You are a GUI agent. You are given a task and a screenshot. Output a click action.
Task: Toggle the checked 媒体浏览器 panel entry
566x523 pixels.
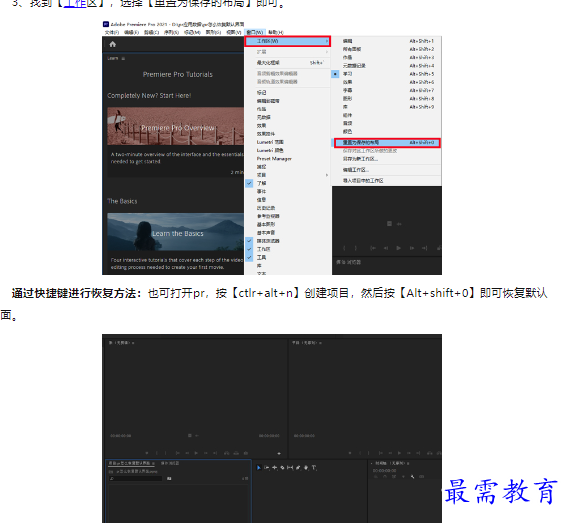pos(288,241)
